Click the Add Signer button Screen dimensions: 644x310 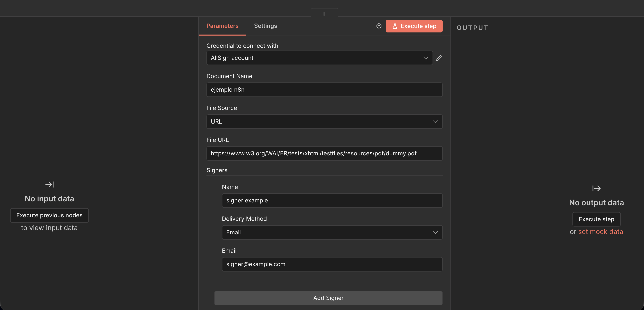[x=328, y=298]
